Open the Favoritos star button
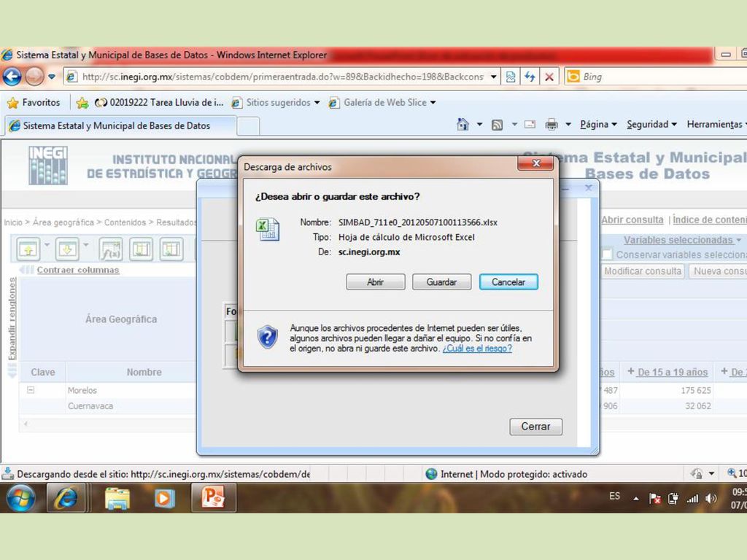This screenshot has width=747, height=560. click(34, 102)
